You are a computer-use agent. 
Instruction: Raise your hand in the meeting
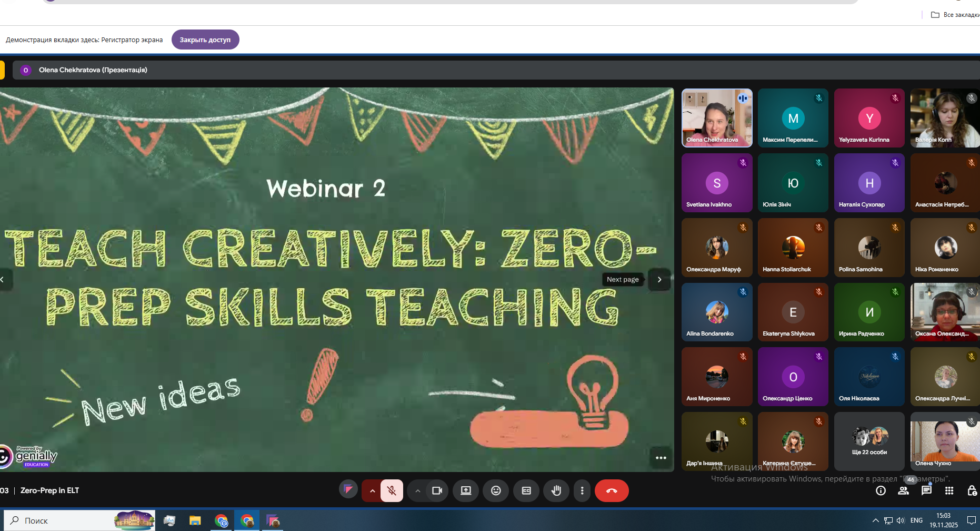pos(556,491)
